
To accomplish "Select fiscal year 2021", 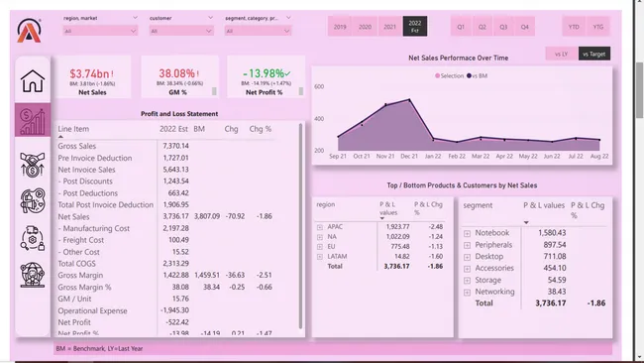I will click(x=389, y=27).
